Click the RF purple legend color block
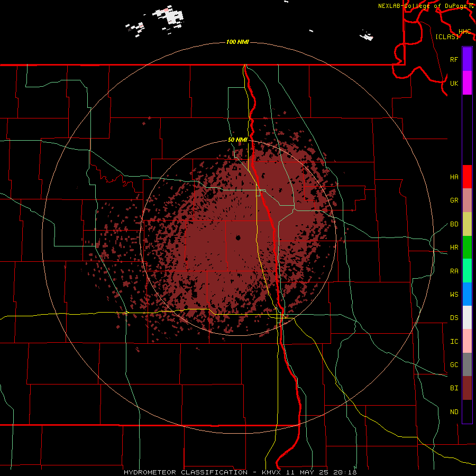This screenshot has height=476, width=476. pos(467,59)
